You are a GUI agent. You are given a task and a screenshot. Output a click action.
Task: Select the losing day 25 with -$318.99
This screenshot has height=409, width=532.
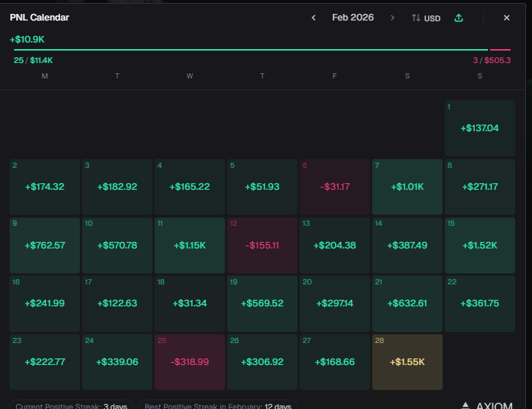coord(190,362)
